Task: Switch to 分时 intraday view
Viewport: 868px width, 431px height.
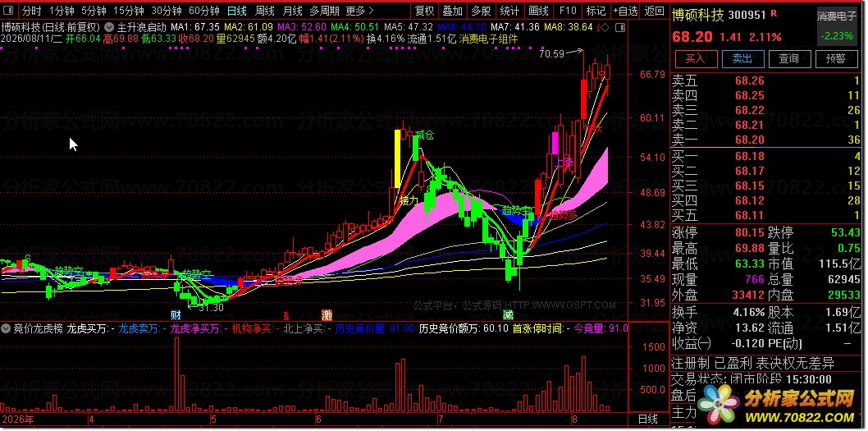Action: pos(31,11)
